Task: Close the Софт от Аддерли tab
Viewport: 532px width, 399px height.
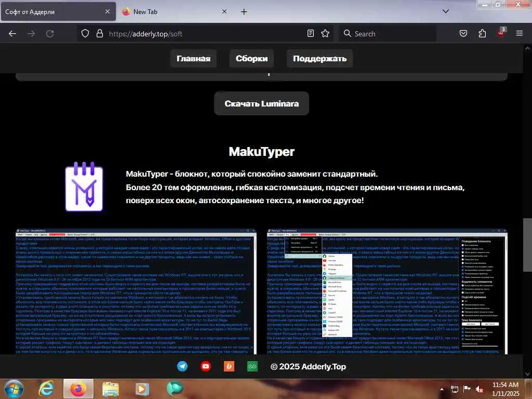Action: point(107,11)
